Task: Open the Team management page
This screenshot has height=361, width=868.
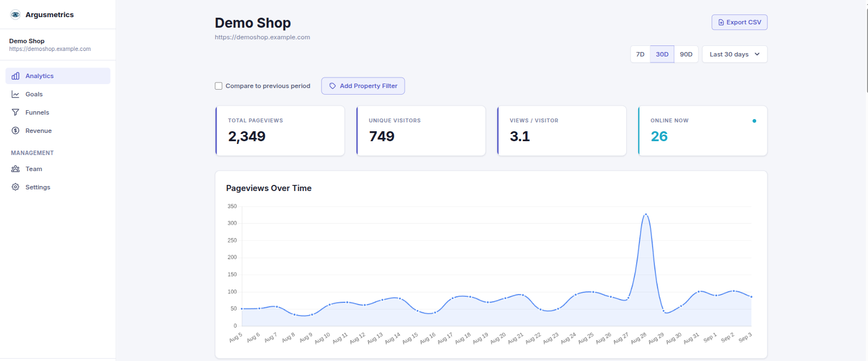Action: 58,169
